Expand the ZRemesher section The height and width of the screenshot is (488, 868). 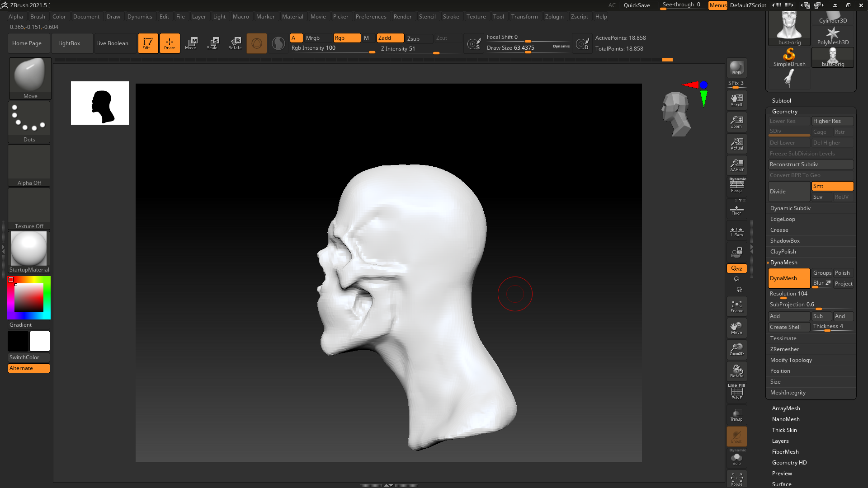[784, 349]
